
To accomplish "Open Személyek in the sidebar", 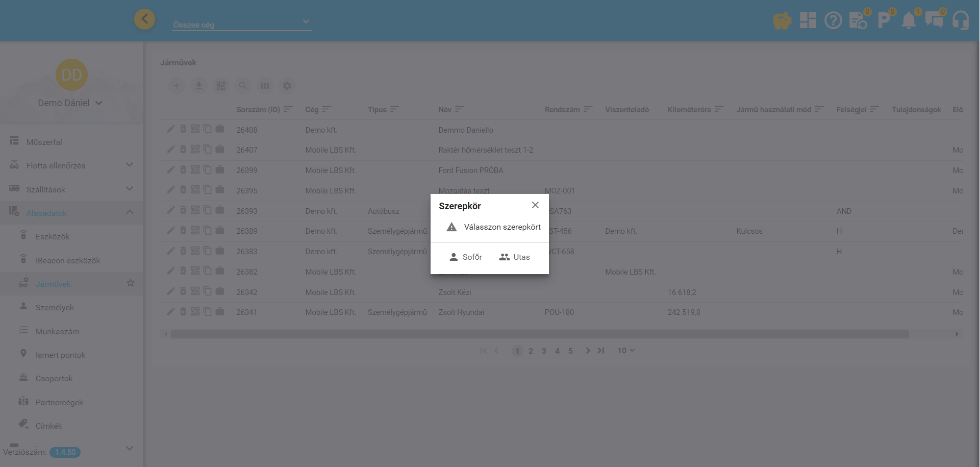I will coord(55,308).
